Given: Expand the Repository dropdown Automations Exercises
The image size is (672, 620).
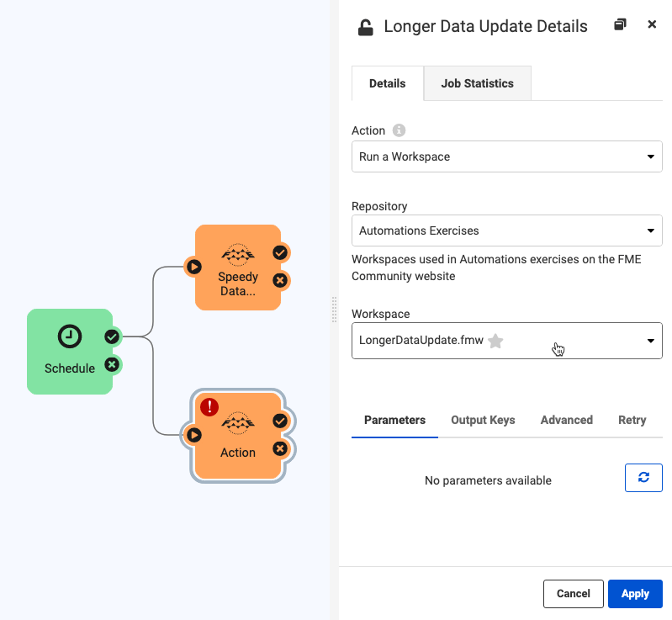Looking at the screenshot, I should 506,231.
